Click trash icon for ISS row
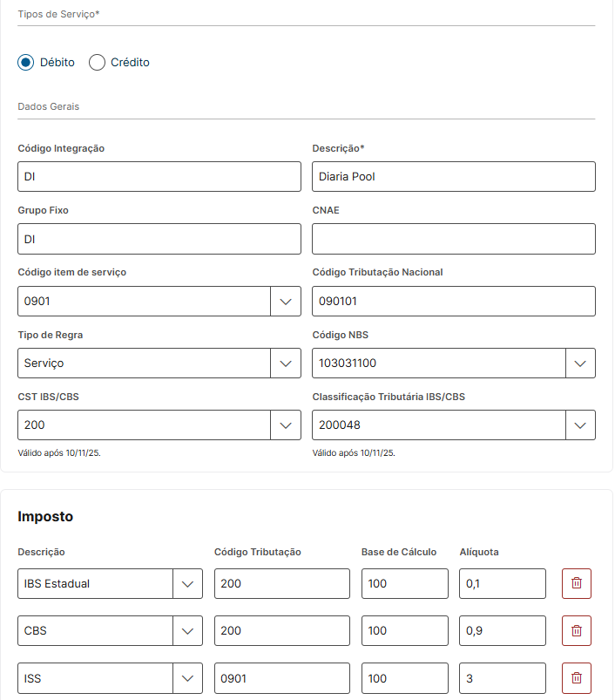This screenshot has width=615, height=700. 576,677
